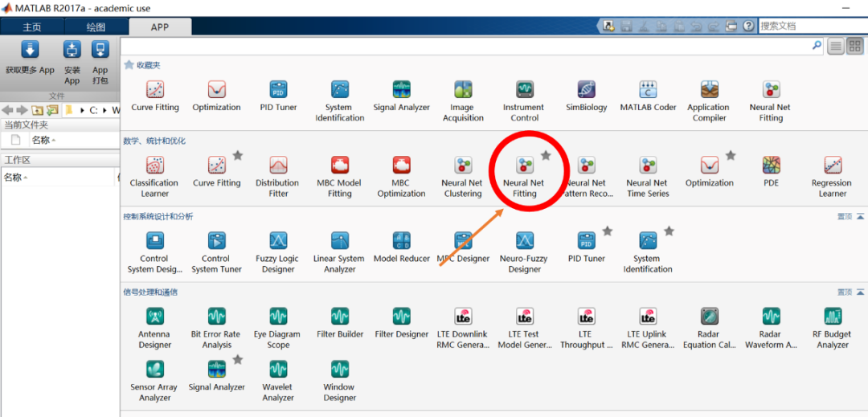Screen dimensions: 868x417
Task: Open MBC Optimization app
Action: 401,177
